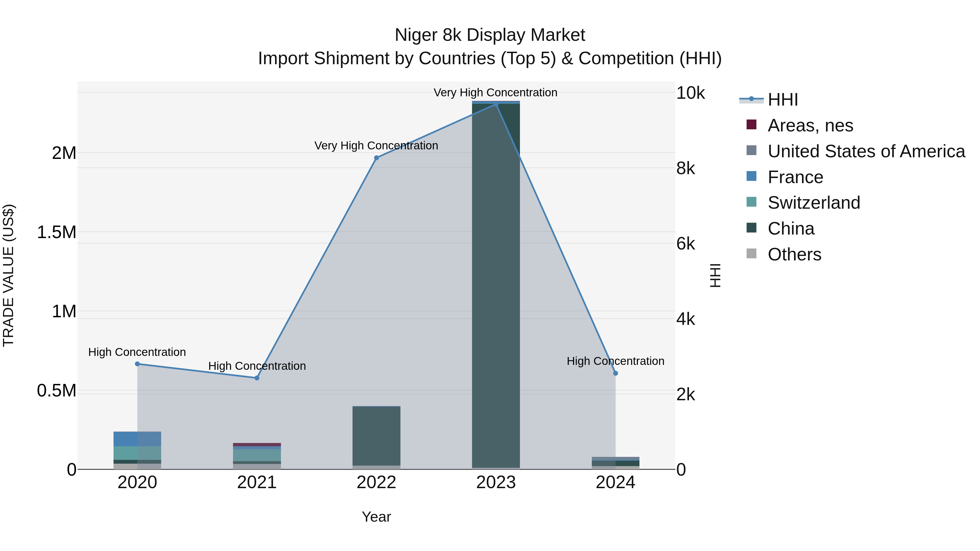Click the 0.5M left axis tick

56,390
